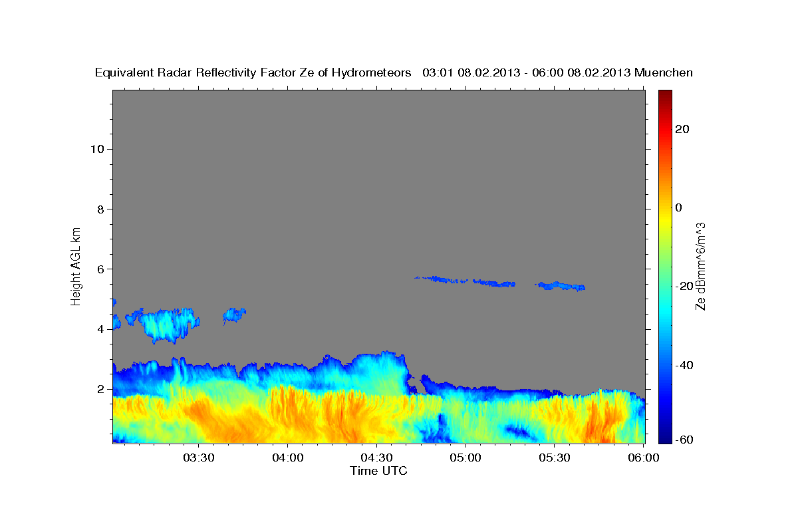Image resolution: width=798 pixels, height=532 pixels.
Task: Click the "Height AGL km" axis label
Action: pos(76,265)
